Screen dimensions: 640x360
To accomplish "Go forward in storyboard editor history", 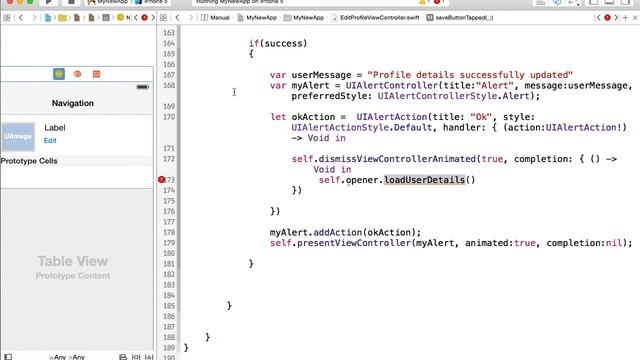I will 34,18.
